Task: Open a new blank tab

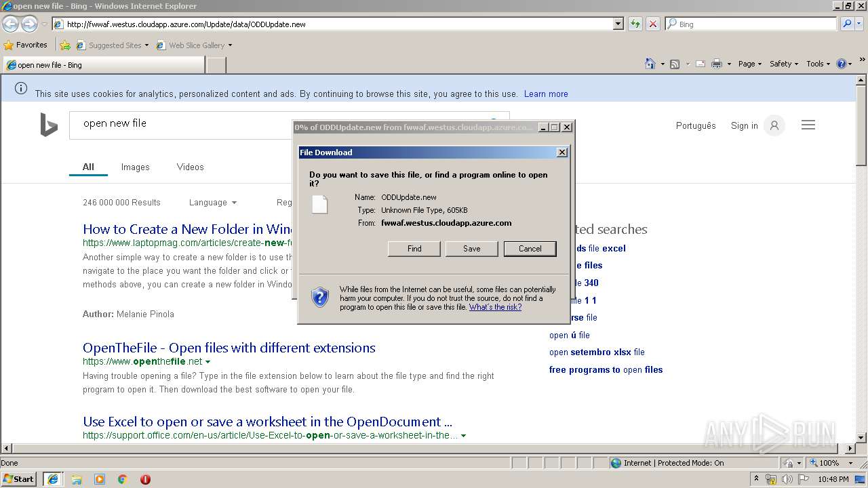Action: click(x=216, y=65)
